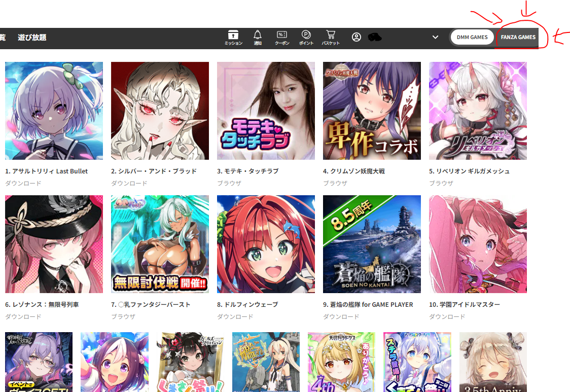The width and height of the screenshot is (570, 392).
Task: Open purple-haired glasses girl event banner thumbnail
Action: (x=39, y=362)
